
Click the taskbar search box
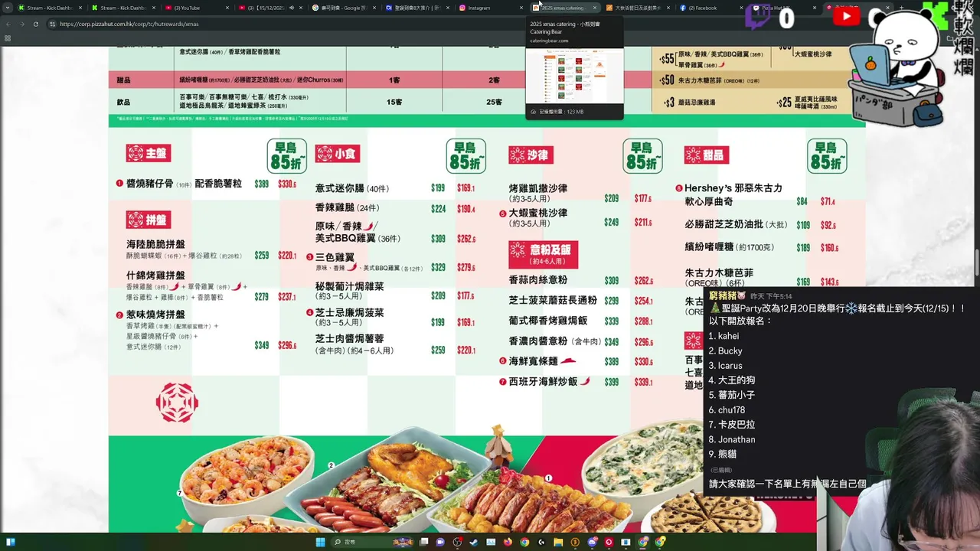pos(371,542)
